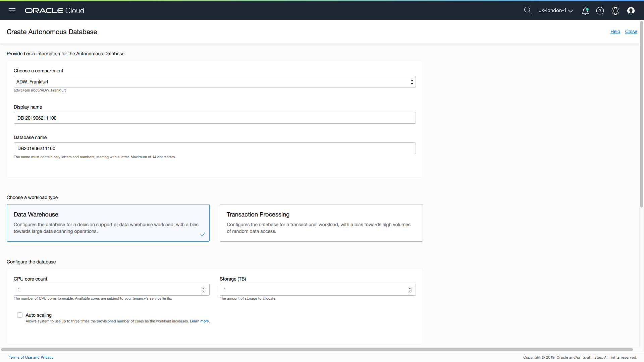Open the search magnifier icon
The height and width of the screenshot is (362, 644).
[528, 11]
